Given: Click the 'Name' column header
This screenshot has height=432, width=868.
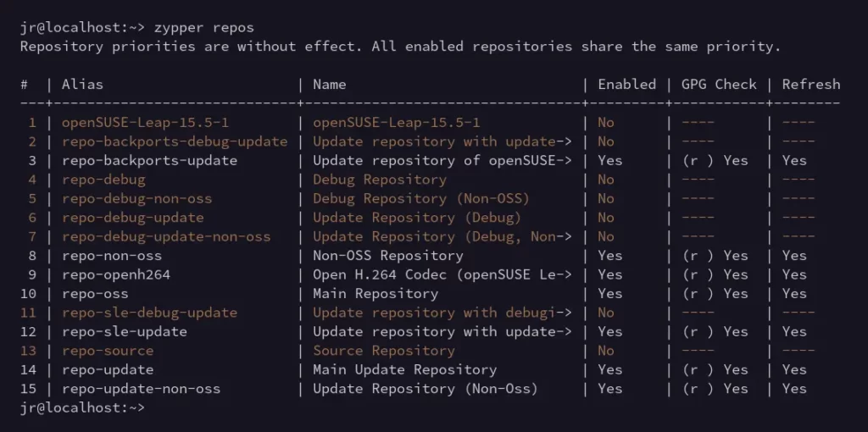Looking at the screenshot, I should tap(330, 85).
